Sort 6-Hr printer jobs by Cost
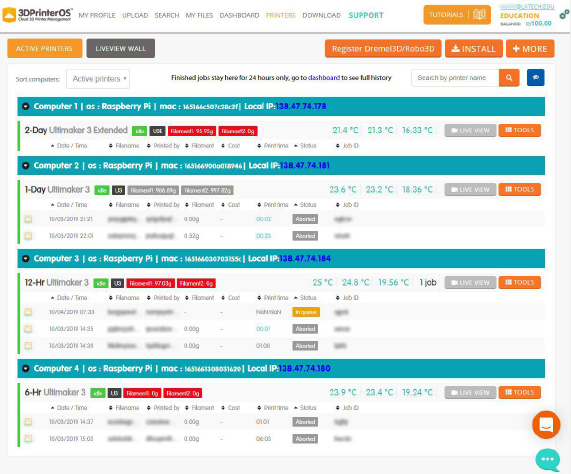This screenshot has width=571, height=474. 231,408
